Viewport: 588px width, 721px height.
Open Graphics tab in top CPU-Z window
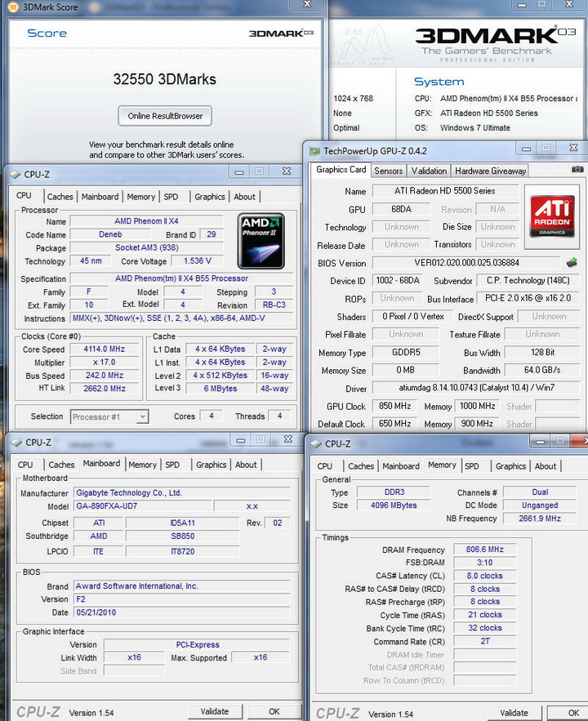[210, 197]
